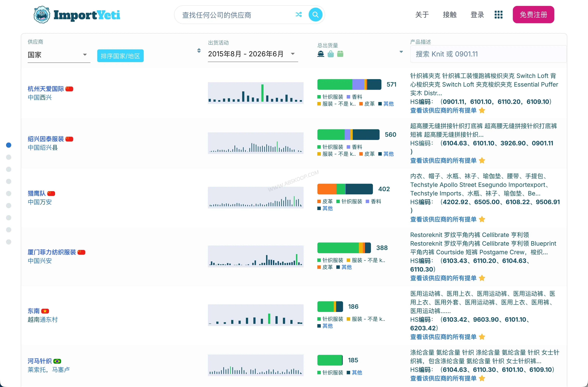This screenshot has width=588, height=387.
Task: Click the blue search magnifier button
Action: 315,15
